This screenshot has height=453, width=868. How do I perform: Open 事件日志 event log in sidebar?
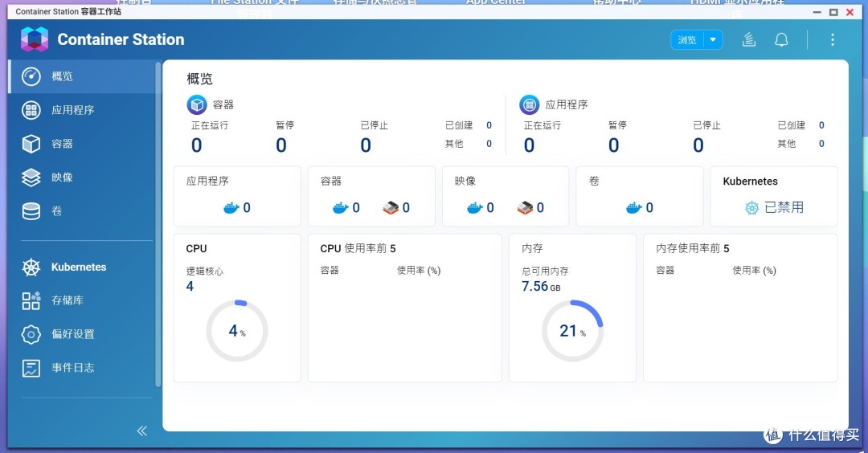point(81,368)
